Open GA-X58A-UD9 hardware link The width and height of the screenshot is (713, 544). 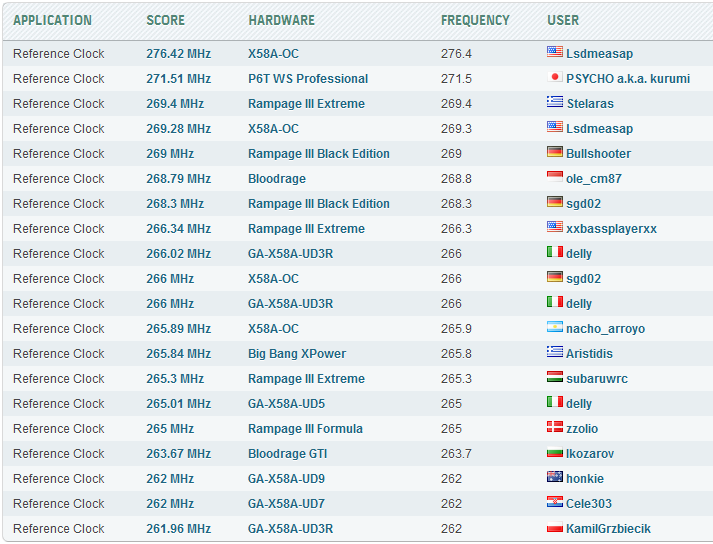286,479
